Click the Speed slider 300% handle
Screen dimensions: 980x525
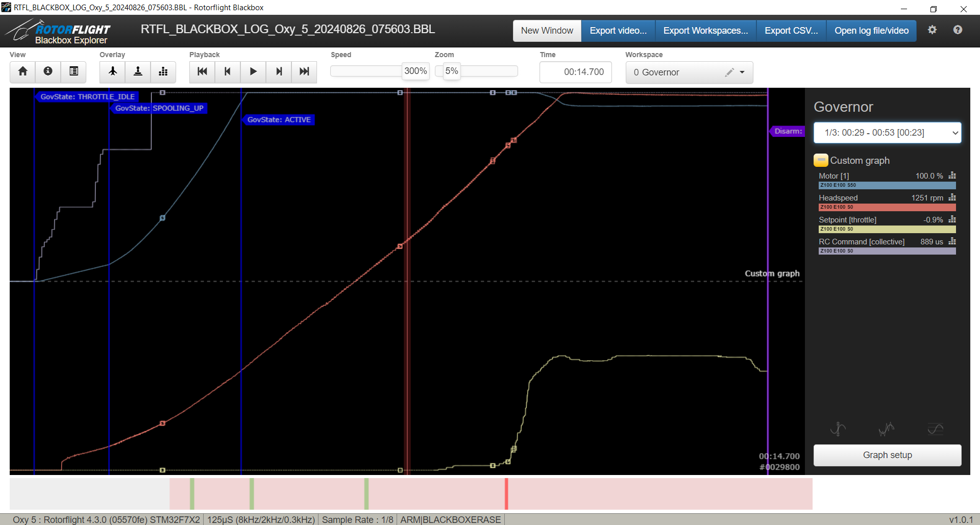pos(415,71)
